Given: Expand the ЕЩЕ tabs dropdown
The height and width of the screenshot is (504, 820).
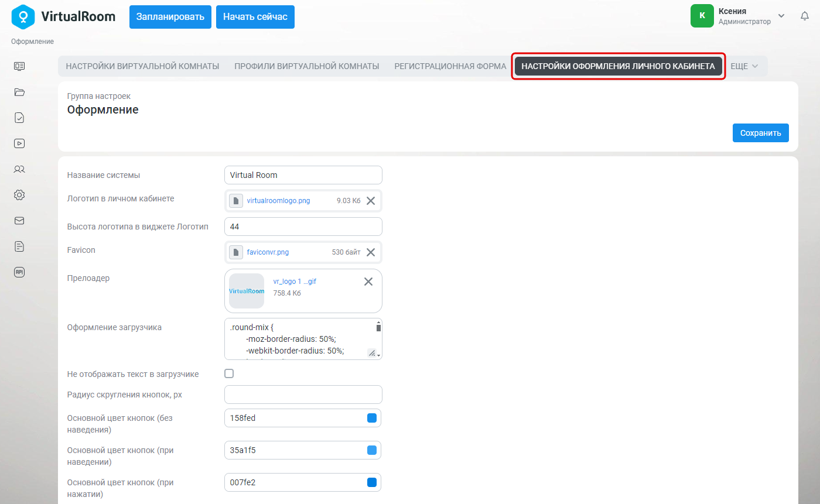Looking at the screenshot, I should pos(744,66).
